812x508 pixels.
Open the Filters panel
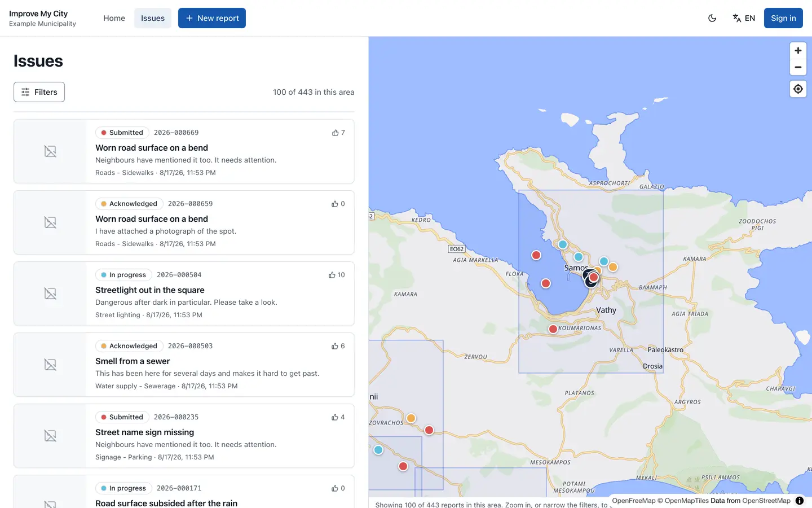39,92
